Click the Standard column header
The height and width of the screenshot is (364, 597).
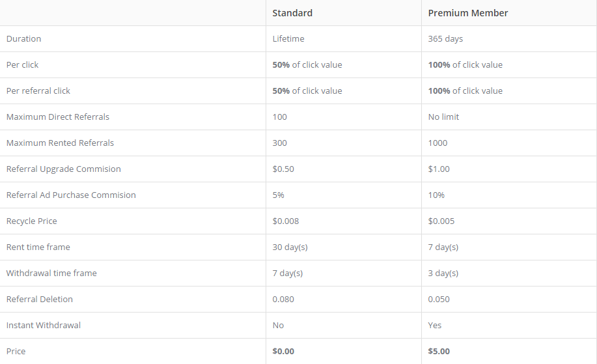coord(292,13)
